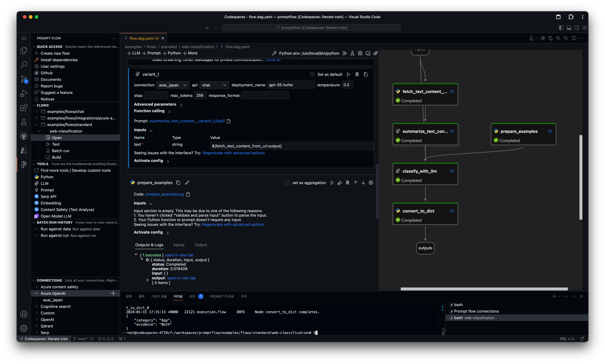Click the max_tokens input field

pos(200,95)
